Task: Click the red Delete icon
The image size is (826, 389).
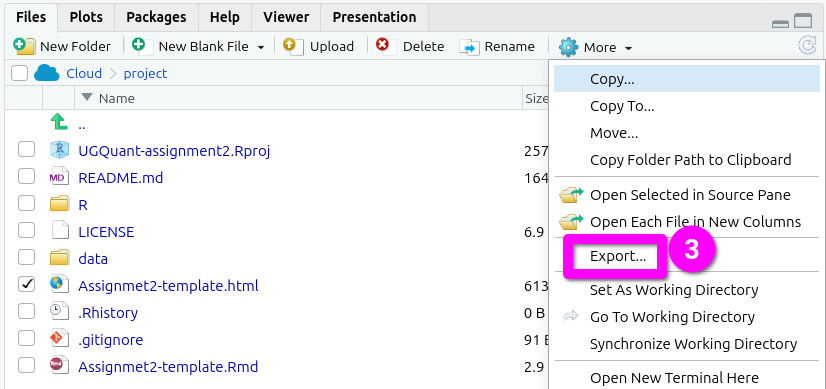Action: [382, 45]
